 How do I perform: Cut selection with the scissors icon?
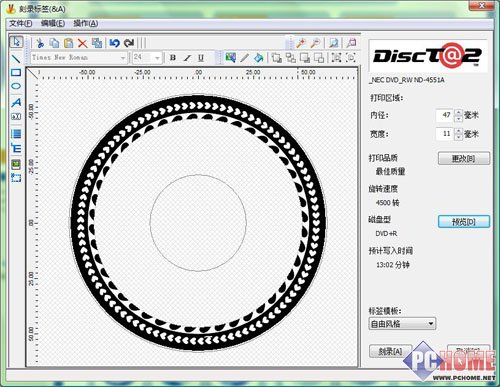40,43
